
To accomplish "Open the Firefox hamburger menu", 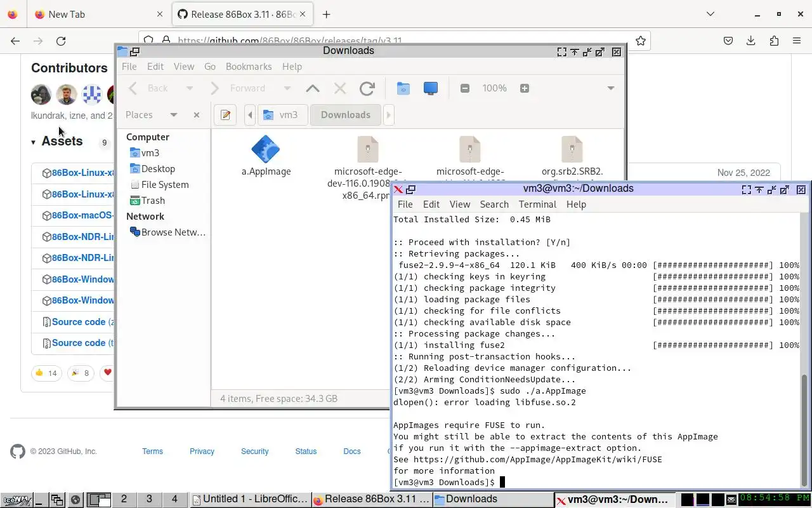I will click(797, 41).
